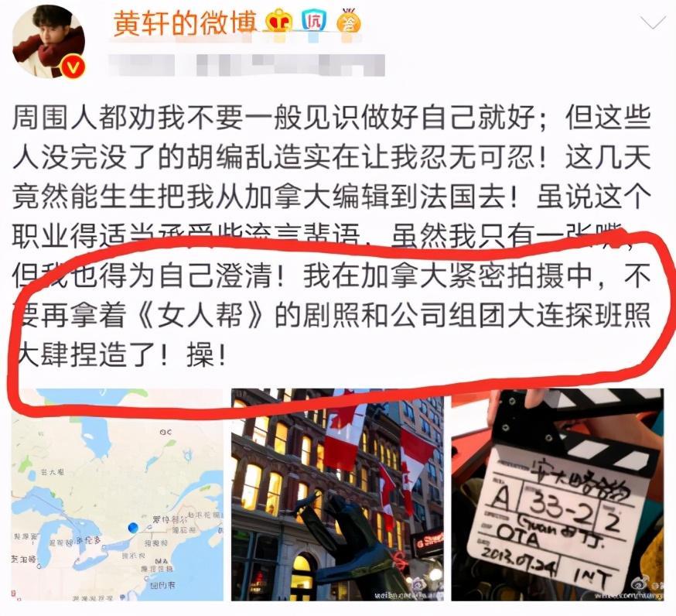The width and height of the screenshot is (676, 616).
Task: Click the Weibo watermark on street photo
Action: pos(408,590)
